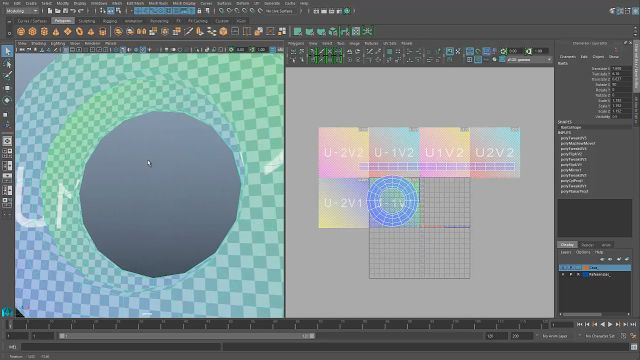Switch to the Polygons shelf tab

tap(63, 20)
